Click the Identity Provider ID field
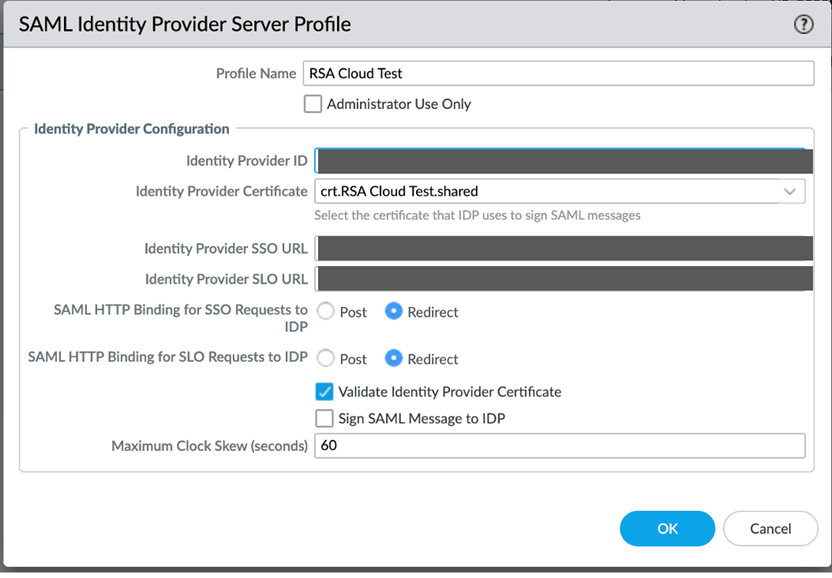 click(560, 161)
